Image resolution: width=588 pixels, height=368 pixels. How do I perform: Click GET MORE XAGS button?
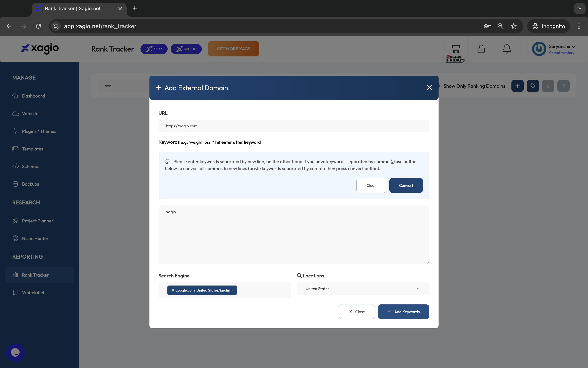click(x=233, y=49)
